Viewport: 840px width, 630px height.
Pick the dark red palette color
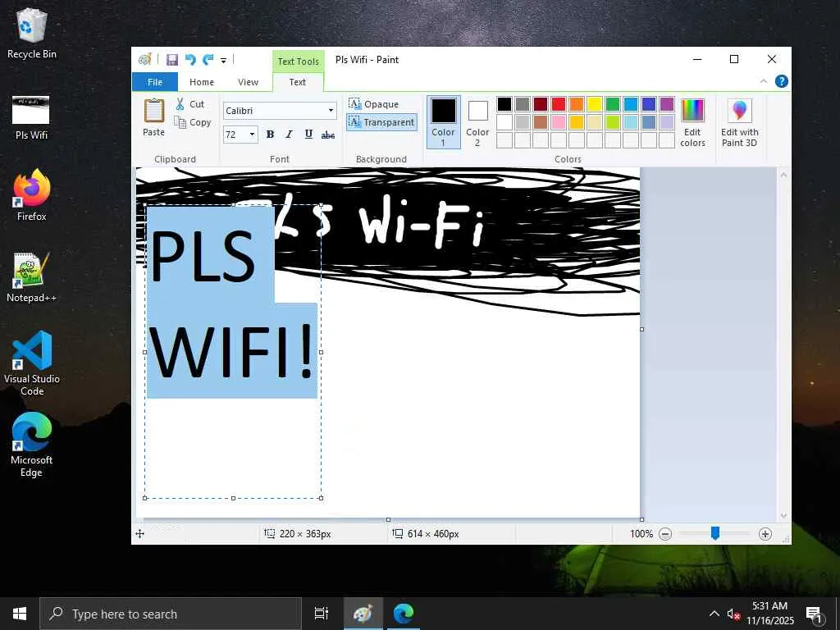click(x=541, y=104)
